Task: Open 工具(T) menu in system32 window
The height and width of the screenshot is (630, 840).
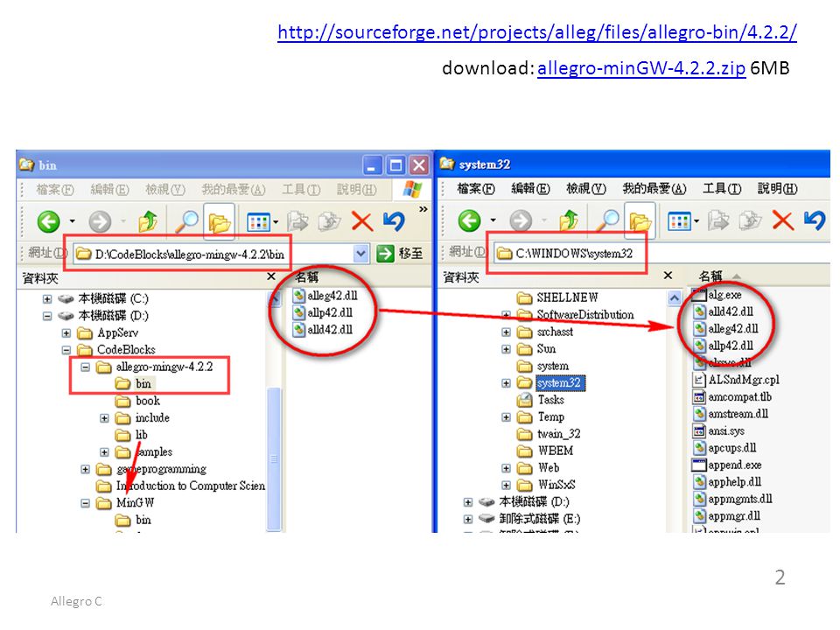Action: point(722,189)
